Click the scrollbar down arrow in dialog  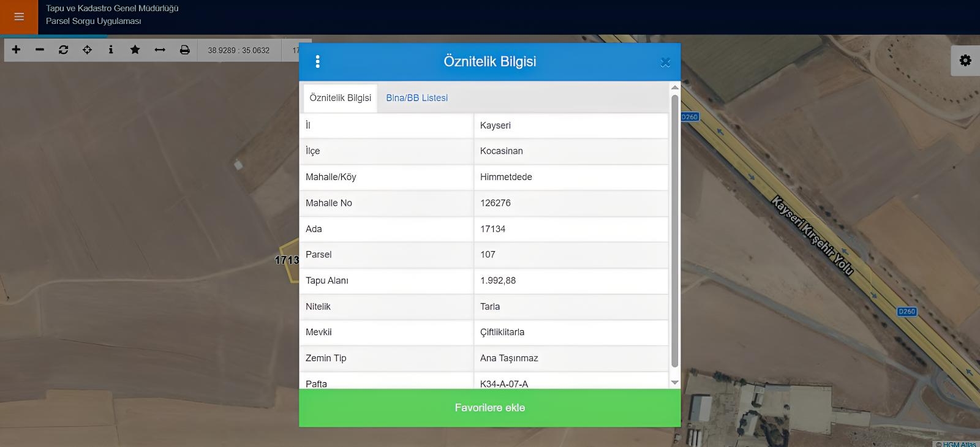click(675, 382)
